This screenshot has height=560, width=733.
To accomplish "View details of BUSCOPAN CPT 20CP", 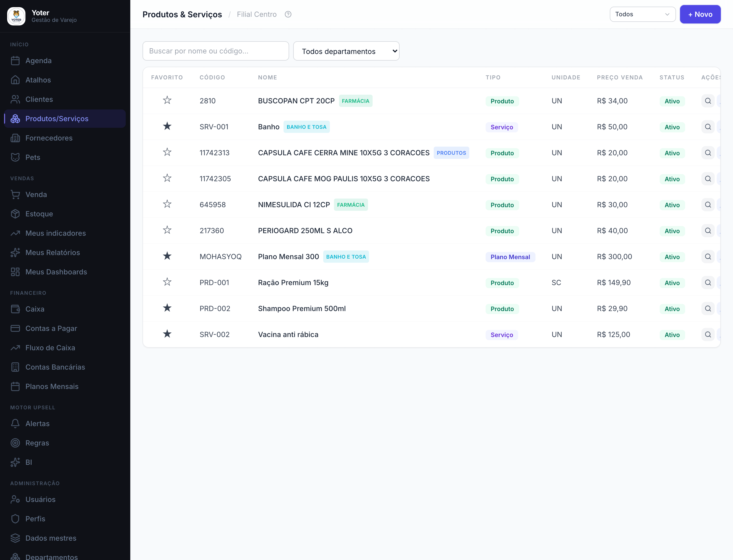I will 708,101.
